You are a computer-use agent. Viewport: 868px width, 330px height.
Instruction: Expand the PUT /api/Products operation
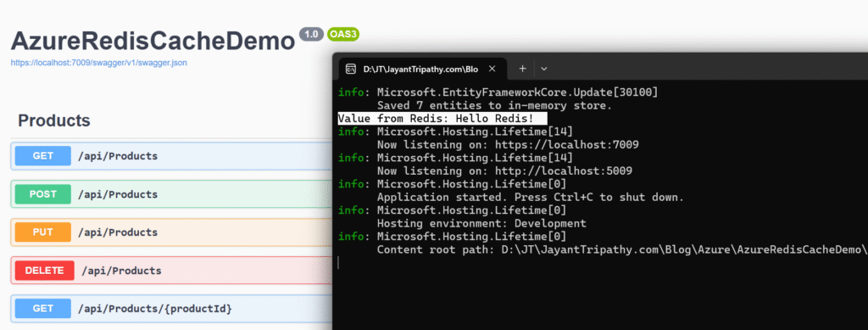171,232
